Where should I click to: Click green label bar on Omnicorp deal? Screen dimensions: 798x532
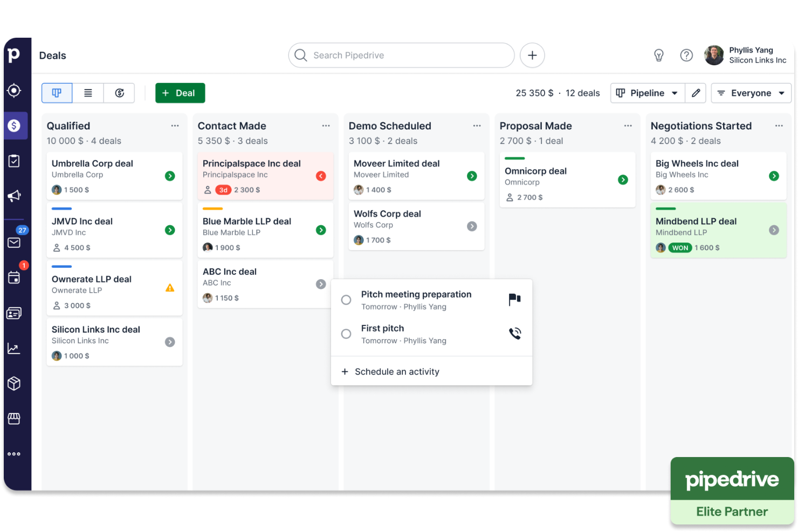tap(514, 158)
